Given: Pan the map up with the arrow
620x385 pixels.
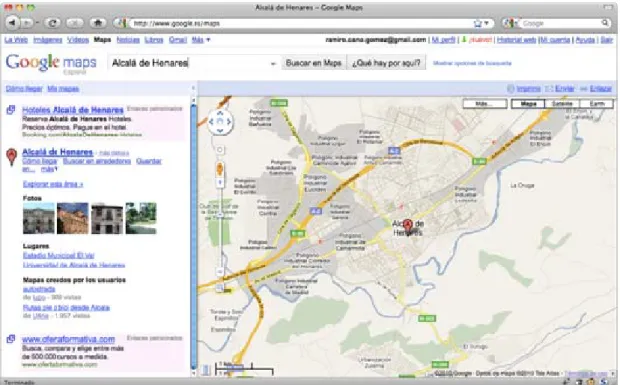Looking at the screenshot, I should coord(220,114).
